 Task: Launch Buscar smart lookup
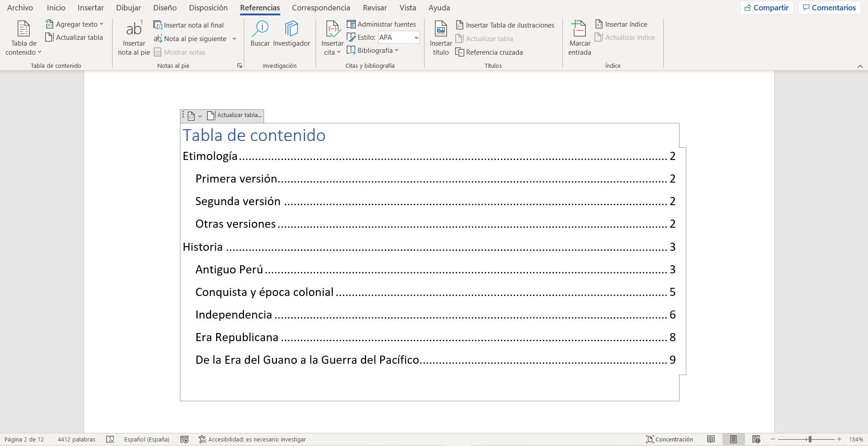point(260,36)
